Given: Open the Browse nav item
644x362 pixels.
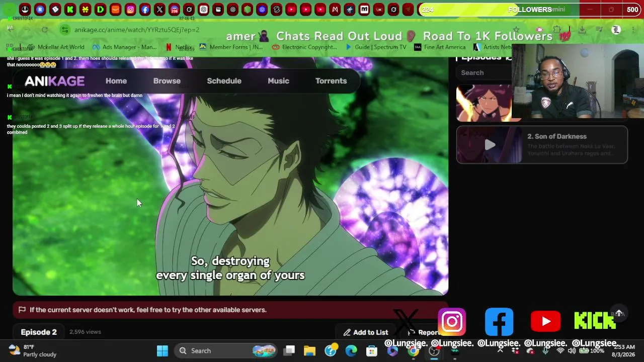Looking at the screenshot, I should click(167, 81).
